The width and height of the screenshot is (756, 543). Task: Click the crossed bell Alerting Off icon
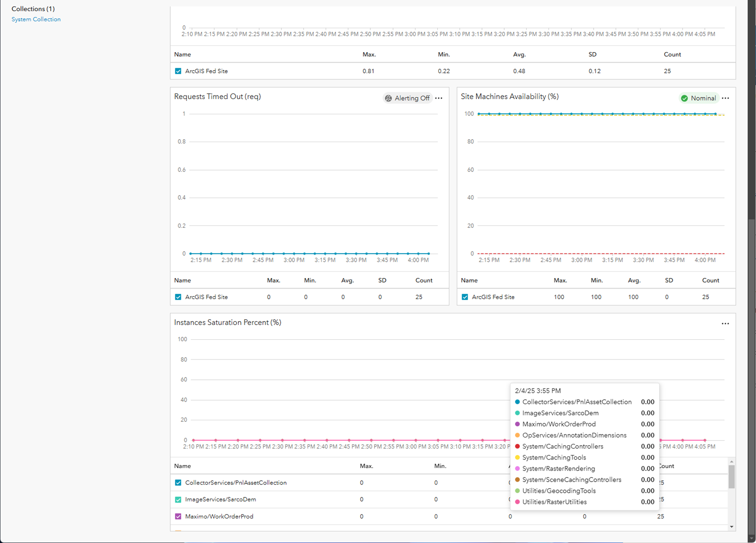pos(388,98)
